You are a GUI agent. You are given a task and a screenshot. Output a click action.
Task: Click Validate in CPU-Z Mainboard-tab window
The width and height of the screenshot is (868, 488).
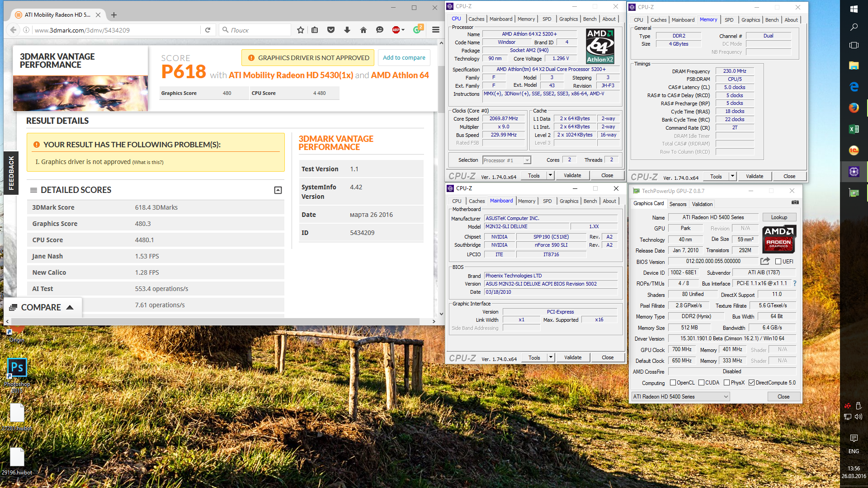(x=573, y=357)
